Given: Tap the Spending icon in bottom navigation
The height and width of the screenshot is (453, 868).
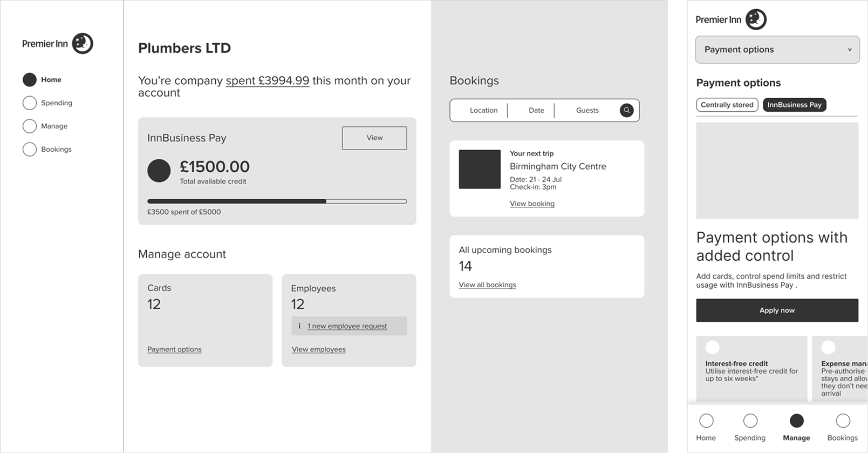Looking at the screenshot, I should pyautogui.click(x=750, y=421).
